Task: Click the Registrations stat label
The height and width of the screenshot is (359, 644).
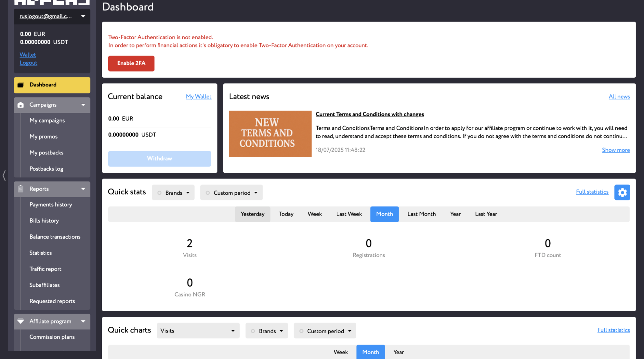Action: pos(369,255)
